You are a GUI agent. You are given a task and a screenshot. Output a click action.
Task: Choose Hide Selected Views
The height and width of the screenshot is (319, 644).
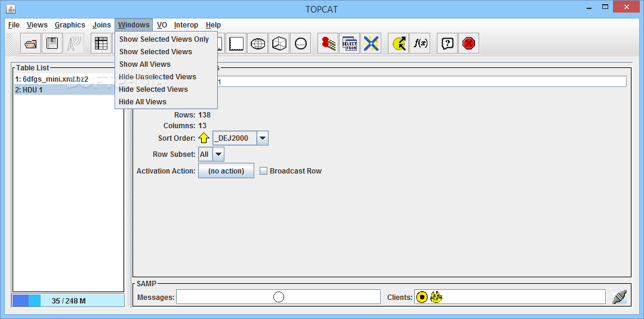pos(166,89)
